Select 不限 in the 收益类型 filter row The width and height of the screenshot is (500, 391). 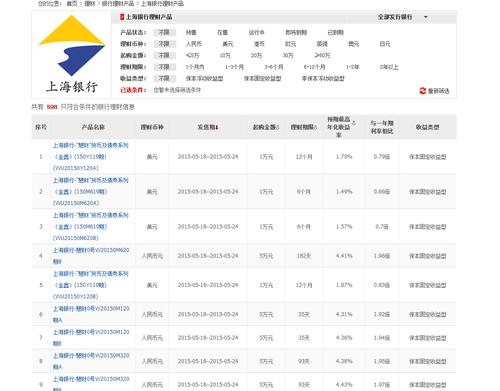coord(164,79)
